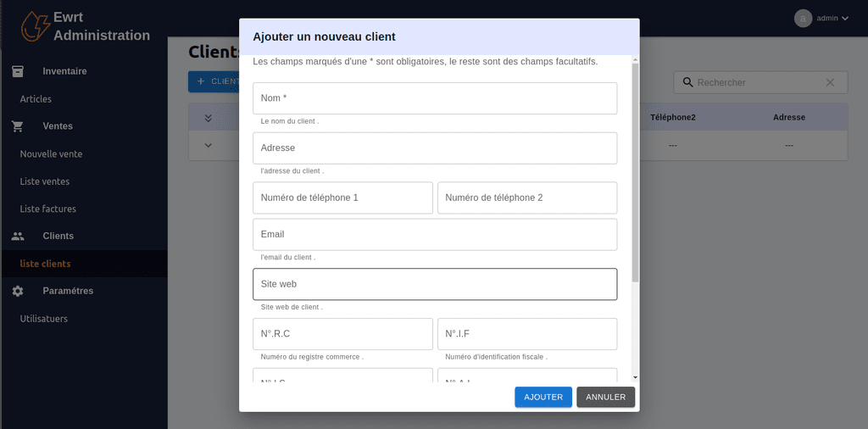868x429 pixels.
Task: Click the ANNULER button
Action: point(605,397)
